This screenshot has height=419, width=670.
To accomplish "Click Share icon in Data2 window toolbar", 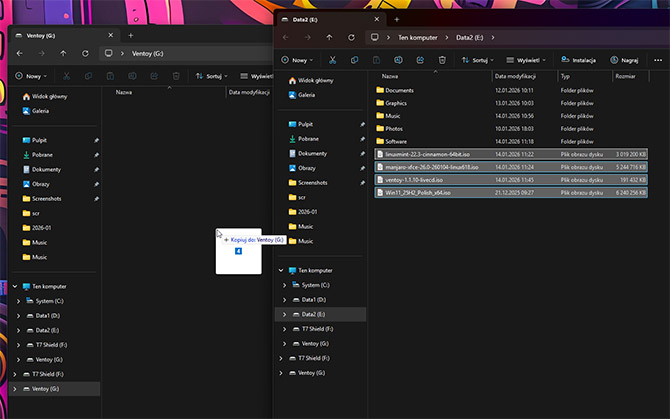I will [420, 60].
